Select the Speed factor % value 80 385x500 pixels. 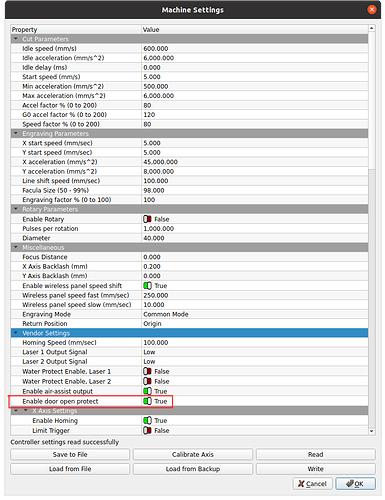147,124
